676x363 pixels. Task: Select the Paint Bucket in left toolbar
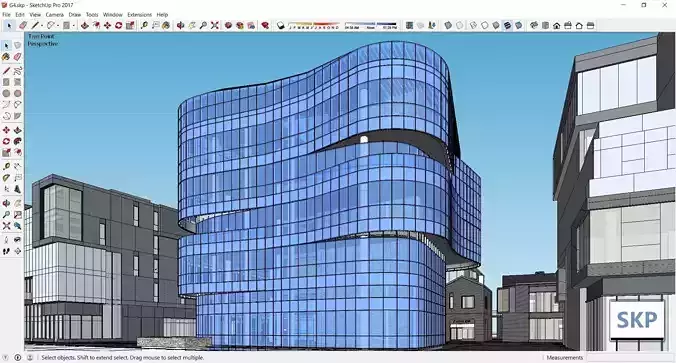[6, 57]
